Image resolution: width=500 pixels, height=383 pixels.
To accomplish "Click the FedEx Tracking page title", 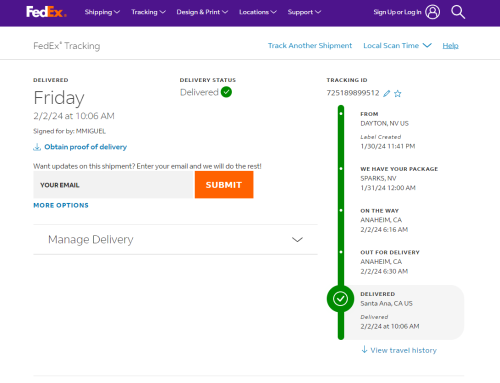I will coord(67,46).
